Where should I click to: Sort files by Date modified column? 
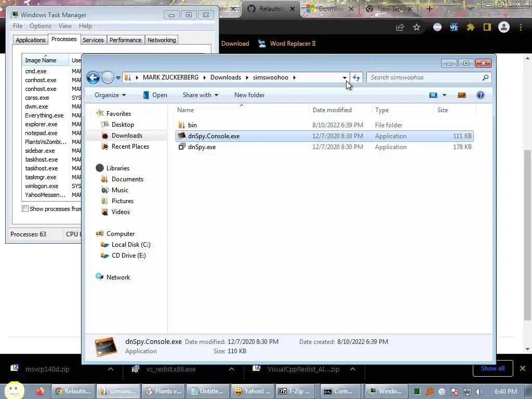pyautogui.click(x=332, y=110)
